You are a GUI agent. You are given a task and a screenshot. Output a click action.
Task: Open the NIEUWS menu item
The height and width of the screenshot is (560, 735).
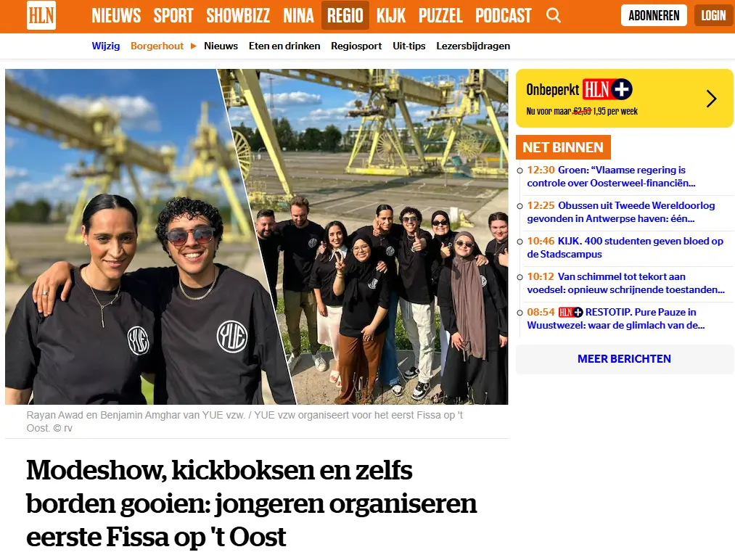pyautogui.click(x=116, y=15)
